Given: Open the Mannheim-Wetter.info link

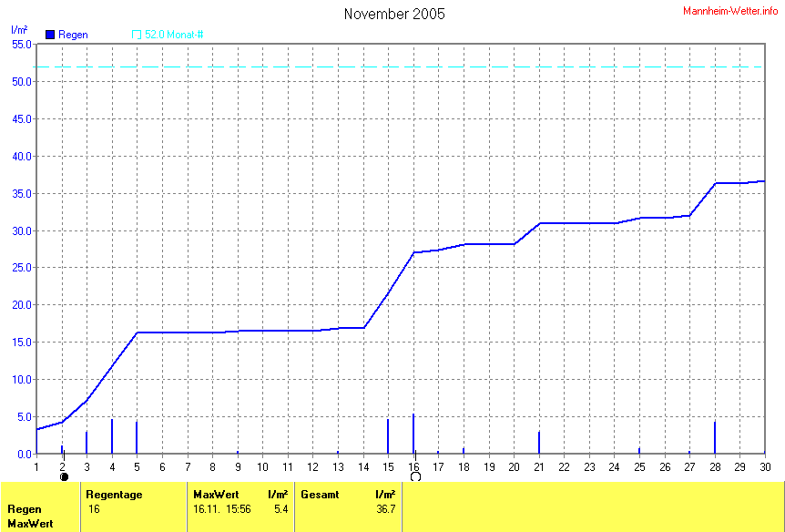Looking at the screenshot, I should coord(730,10).
